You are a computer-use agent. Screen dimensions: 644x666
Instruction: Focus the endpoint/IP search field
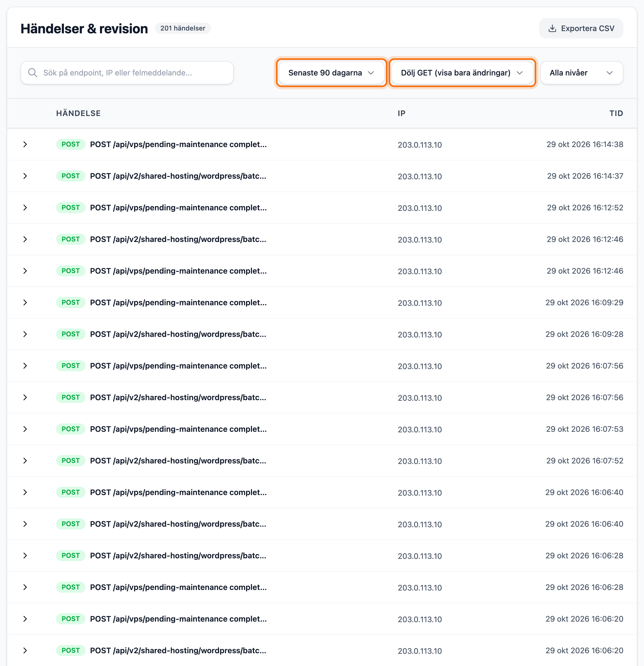click(x=127, y=73)
